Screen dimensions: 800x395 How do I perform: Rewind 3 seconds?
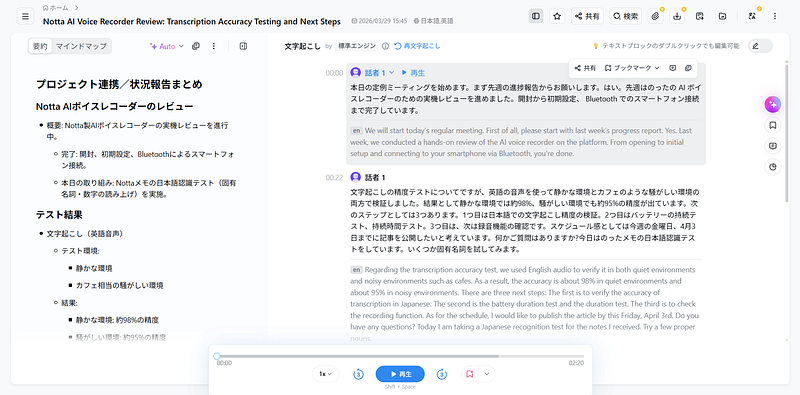coord(359,375)
